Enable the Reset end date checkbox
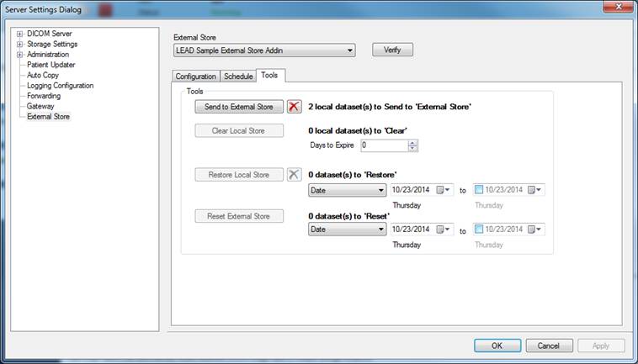Viewport: 638px width, 364px height. [478, 229]
